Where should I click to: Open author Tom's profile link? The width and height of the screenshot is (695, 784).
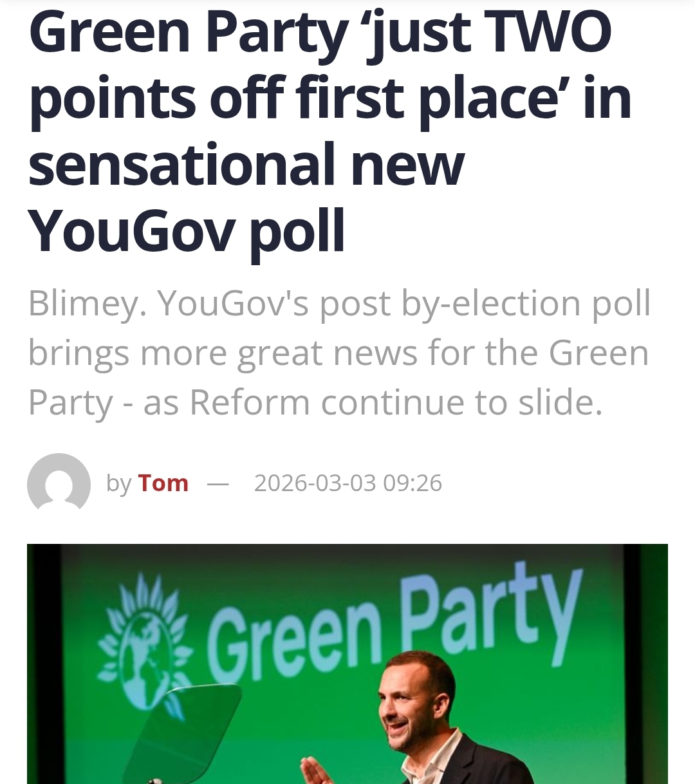163,483
